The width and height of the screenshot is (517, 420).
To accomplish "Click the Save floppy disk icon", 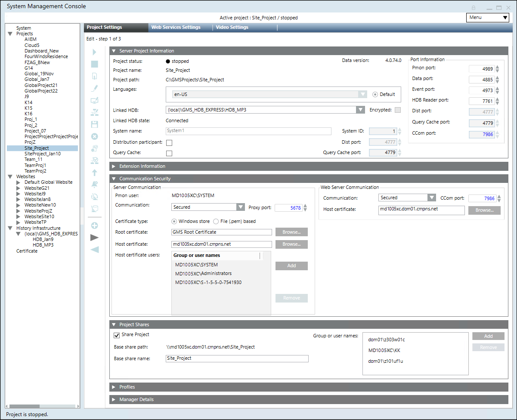I will (x=95, y=124).
